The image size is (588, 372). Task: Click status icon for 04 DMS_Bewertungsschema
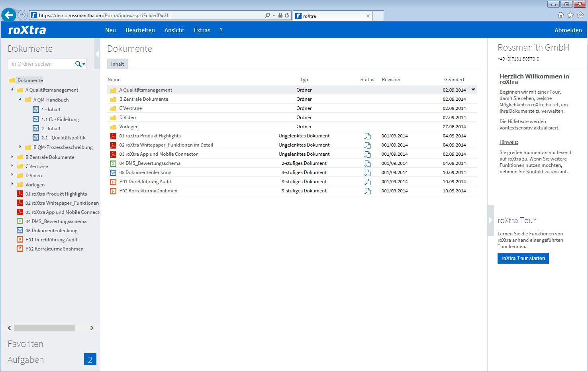367,164
